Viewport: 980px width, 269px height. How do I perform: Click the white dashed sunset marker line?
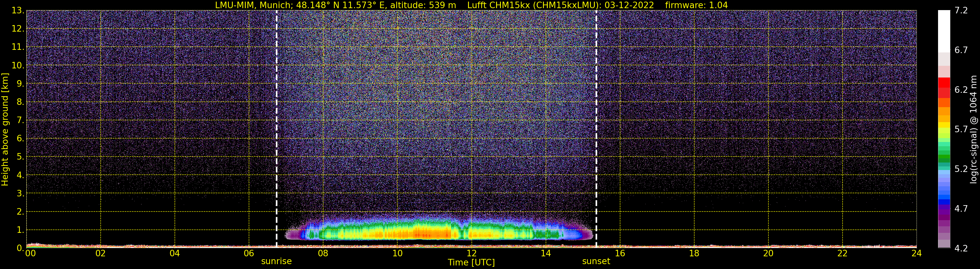[x=596, y=129]
